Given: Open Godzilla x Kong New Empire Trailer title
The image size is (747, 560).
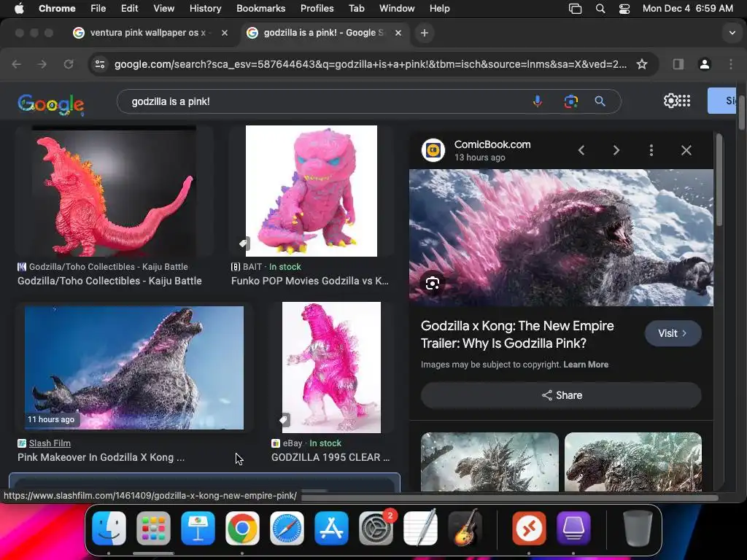Looking at the screenshot, I should (x=517, y=334).
